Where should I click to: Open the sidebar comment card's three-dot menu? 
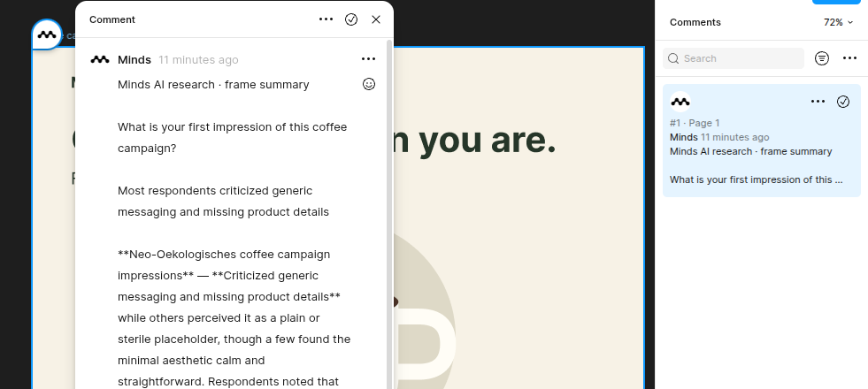pos(818,102)
